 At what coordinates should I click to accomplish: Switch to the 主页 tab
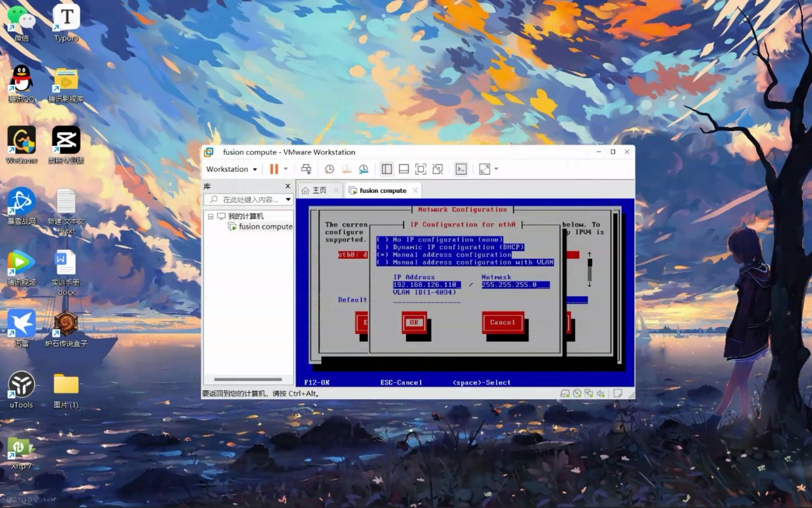319,190
